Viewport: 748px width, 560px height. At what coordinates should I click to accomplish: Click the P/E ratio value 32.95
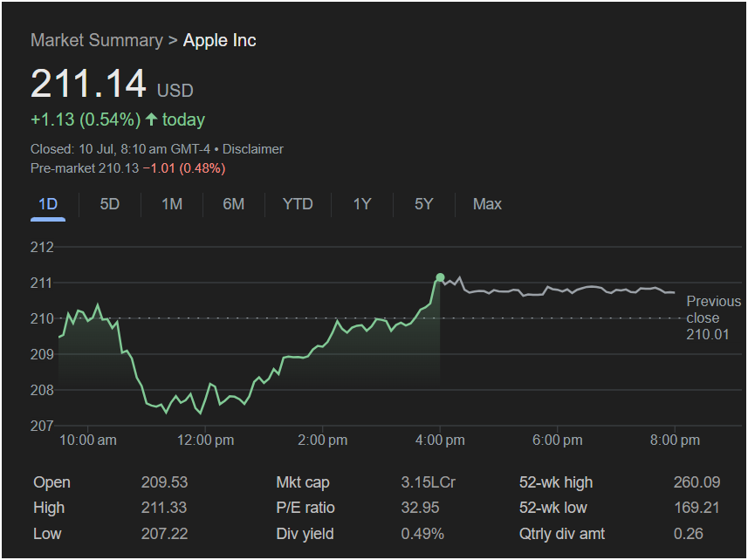tap(420, 508)
